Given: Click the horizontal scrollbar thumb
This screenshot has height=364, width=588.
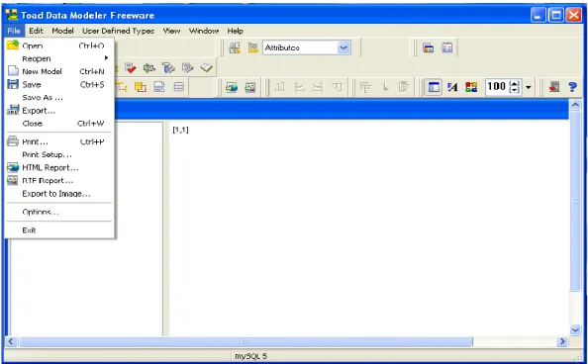Looking at the screenshot, I should click(245, 342).
